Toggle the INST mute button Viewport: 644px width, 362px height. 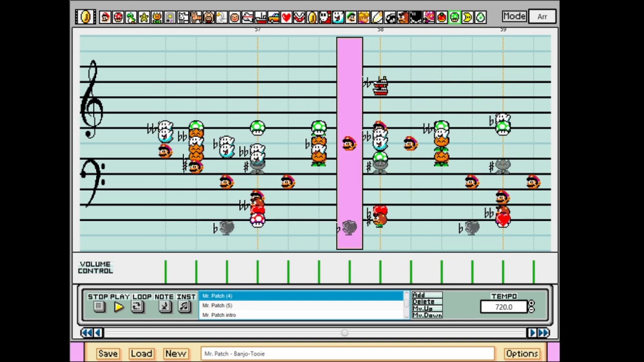point(185,307)
